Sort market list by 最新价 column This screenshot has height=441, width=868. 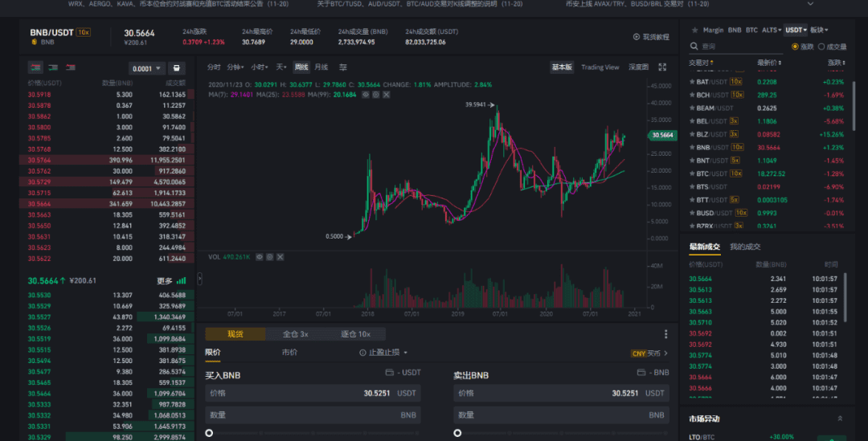[769, 63]
